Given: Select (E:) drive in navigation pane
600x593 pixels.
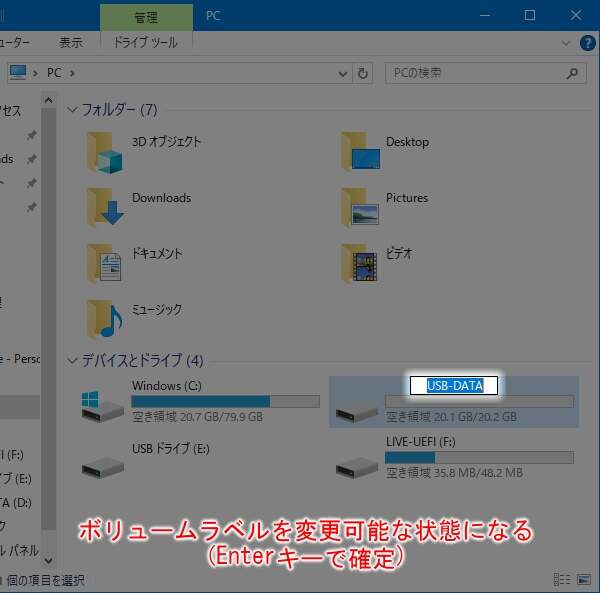Looking at the screenshot, I should point(16,478).
